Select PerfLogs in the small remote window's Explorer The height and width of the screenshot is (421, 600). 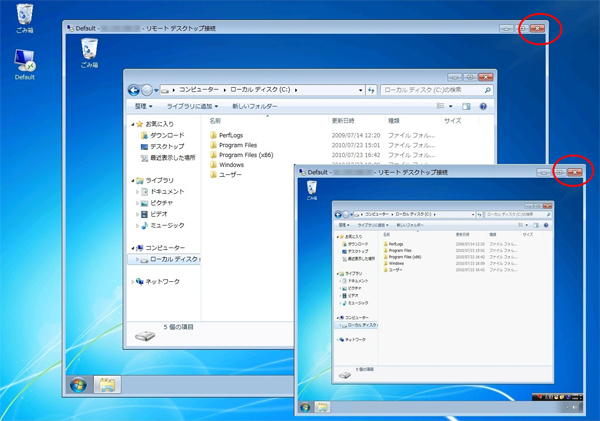pos(393,244)
